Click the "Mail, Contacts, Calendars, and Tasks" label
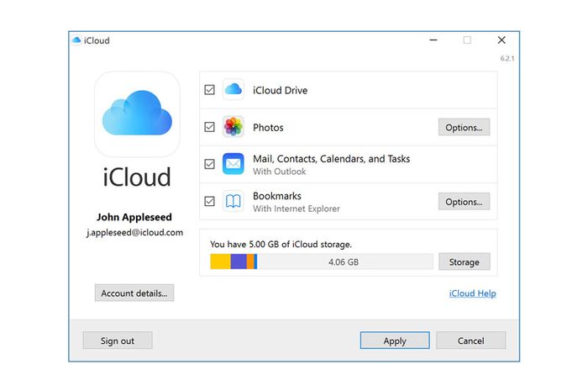Viewport: 588px width, 391px height. click(x=332, y=159)
